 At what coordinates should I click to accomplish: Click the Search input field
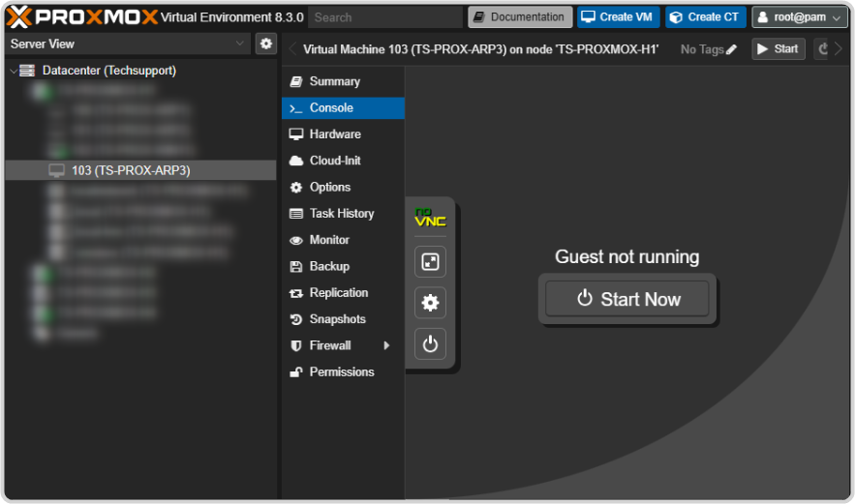(383, 17)
